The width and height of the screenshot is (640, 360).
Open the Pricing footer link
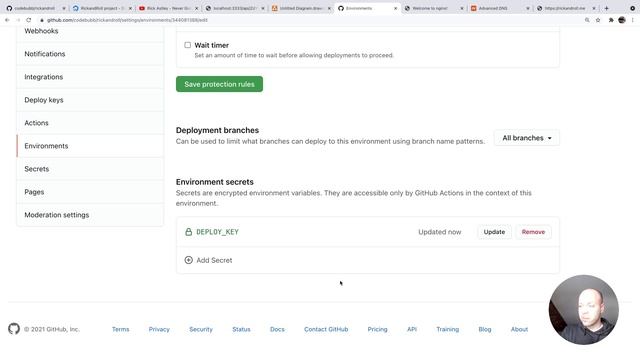[377, 329]
